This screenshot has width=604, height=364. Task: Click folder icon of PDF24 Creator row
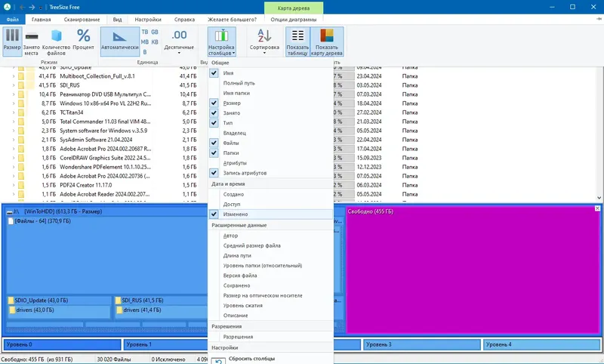(21, 185)
